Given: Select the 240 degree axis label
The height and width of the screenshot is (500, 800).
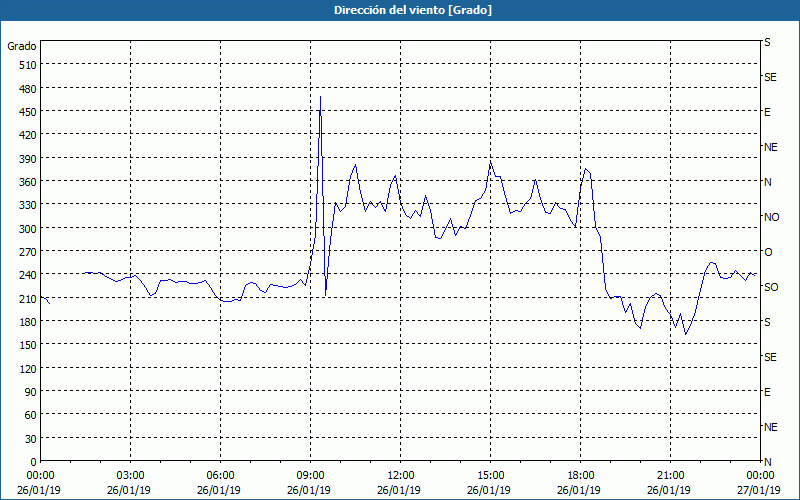Looking at the screenshot, I should click(29, 275).
